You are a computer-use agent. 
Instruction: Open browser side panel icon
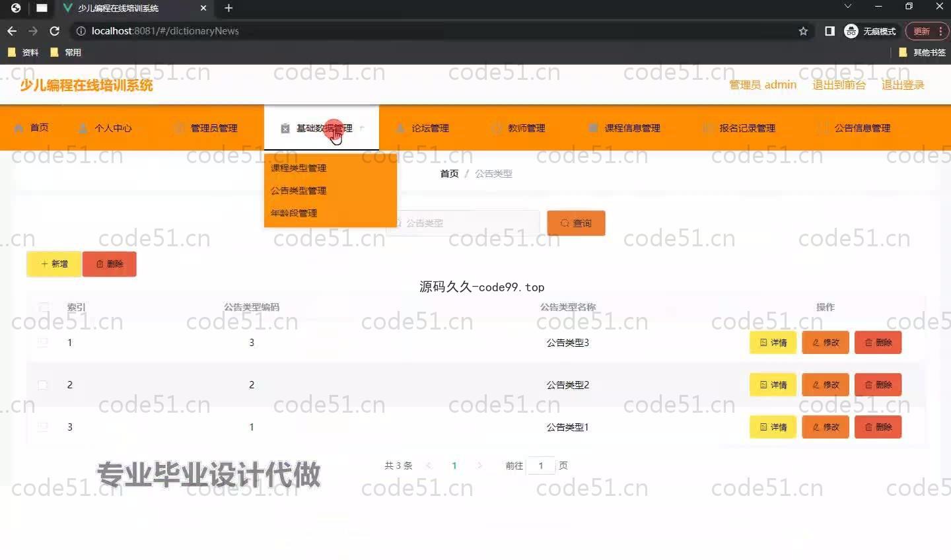830,31
